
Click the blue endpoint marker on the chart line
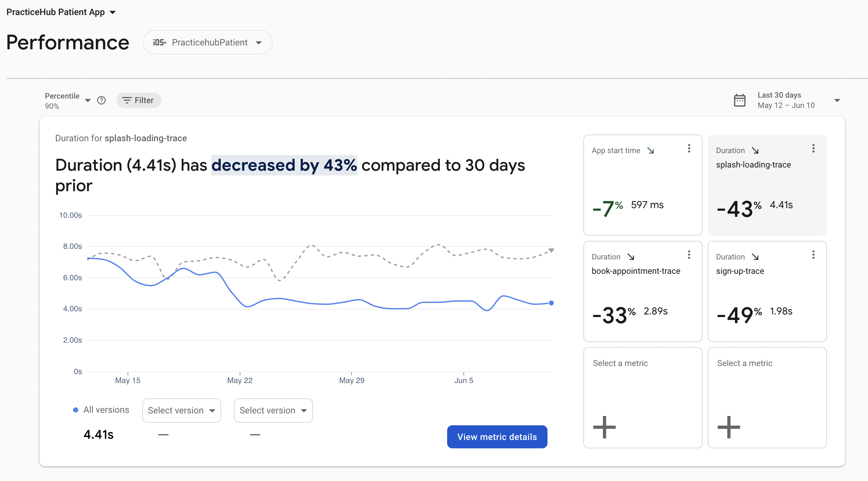(551, 303)
